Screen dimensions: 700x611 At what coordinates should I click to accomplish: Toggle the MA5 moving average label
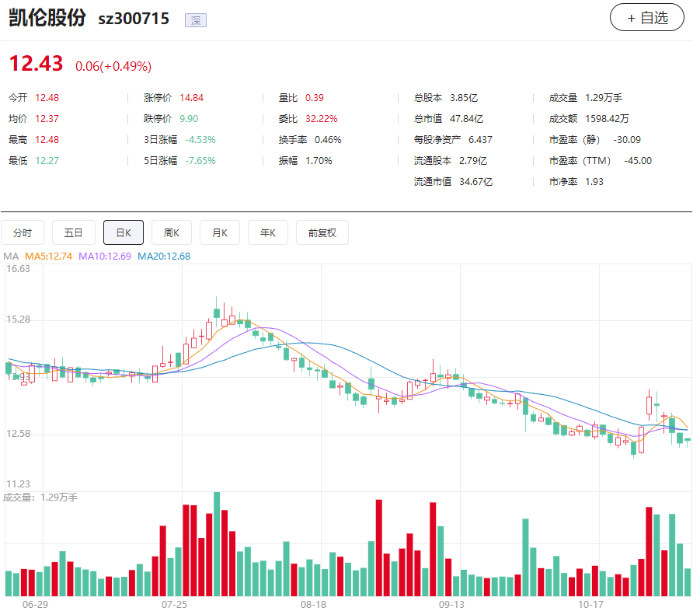point(49,256)
